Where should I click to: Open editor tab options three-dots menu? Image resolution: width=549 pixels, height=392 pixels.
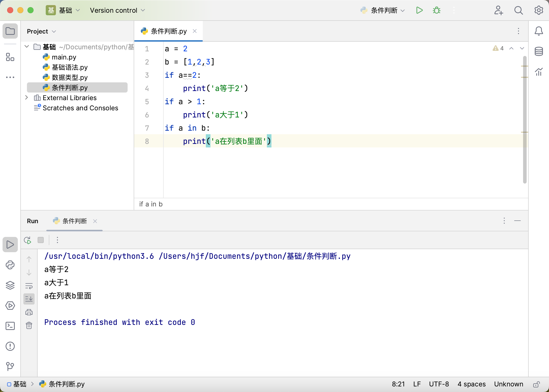(518, 31)
